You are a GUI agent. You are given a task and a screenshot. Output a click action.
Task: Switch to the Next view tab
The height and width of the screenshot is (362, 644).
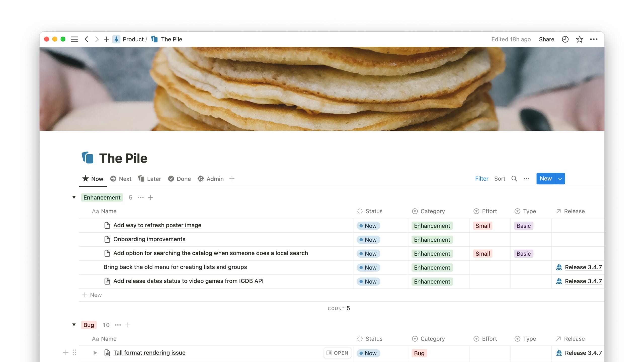point(121,179)
